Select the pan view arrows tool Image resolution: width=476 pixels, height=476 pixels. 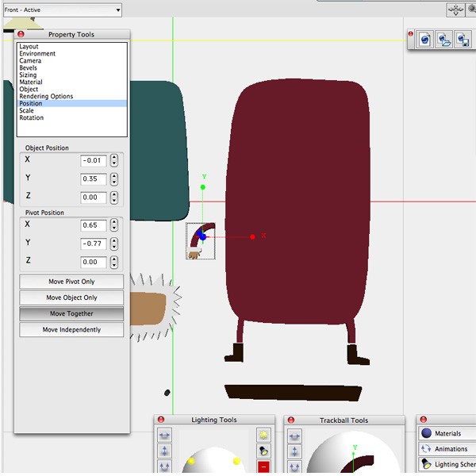click(456, 10)
